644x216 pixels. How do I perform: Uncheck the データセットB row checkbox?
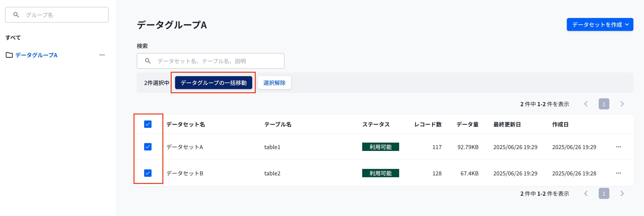(x=148, y=173)
